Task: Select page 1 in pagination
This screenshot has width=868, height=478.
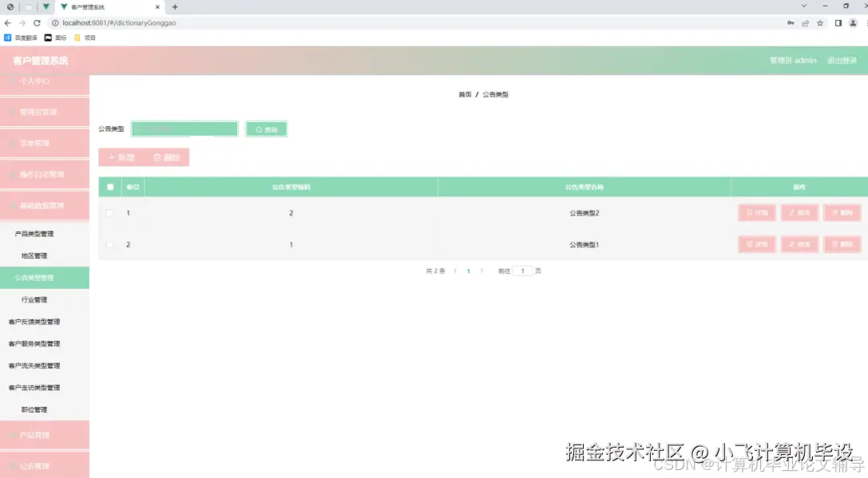Action: (468, 271)
